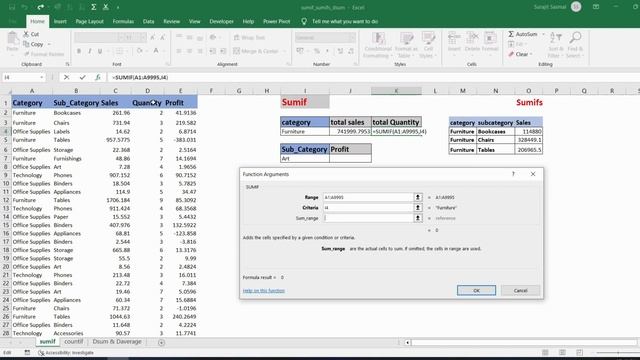640x360 pixels.
Task: Open the number format dropdown
Action: click(353, 38)
